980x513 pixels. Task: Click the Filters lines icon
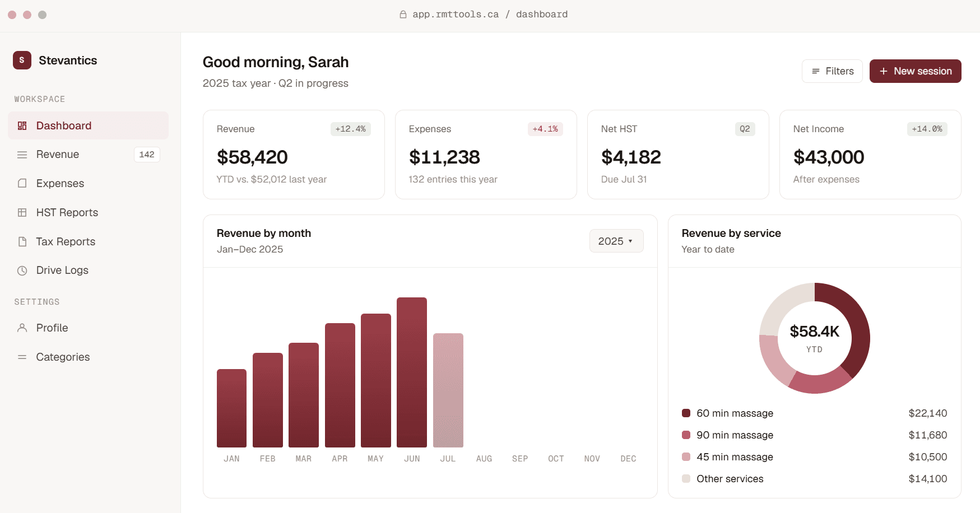(x=816, y=71)
